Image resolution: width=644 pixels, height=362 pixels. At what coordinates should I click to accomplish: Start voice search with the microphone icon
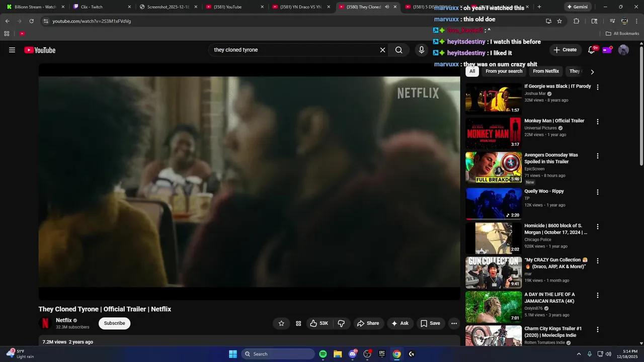(422, 50)
